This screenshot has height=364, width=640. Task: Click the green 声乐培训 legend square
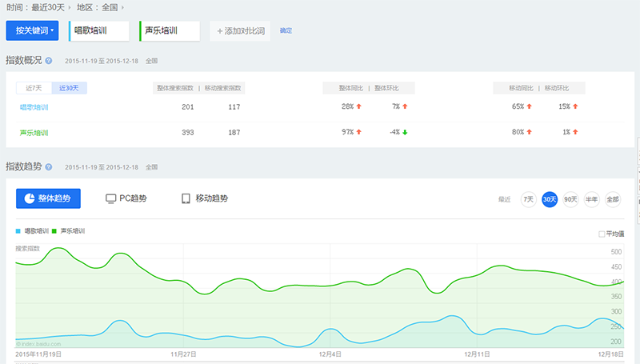[x=54, y=231]
